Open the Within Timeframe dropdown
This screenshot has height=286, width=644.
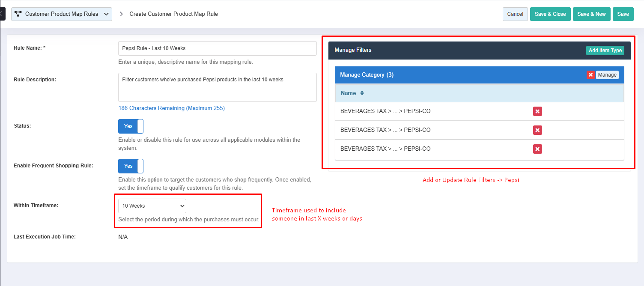[x=152, y=206]
